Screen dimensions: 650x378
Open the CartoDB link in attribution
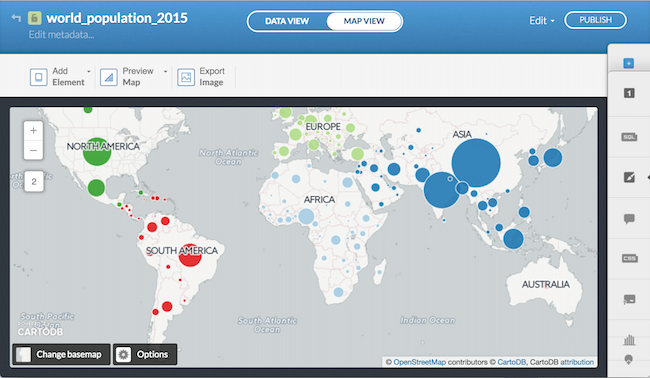coord(512,362)
